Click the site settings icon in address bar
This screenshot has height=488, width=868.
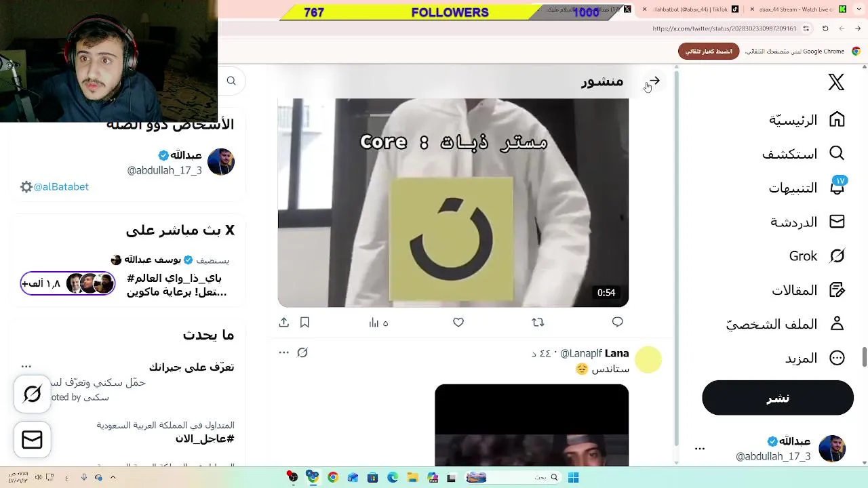(806, 28)
